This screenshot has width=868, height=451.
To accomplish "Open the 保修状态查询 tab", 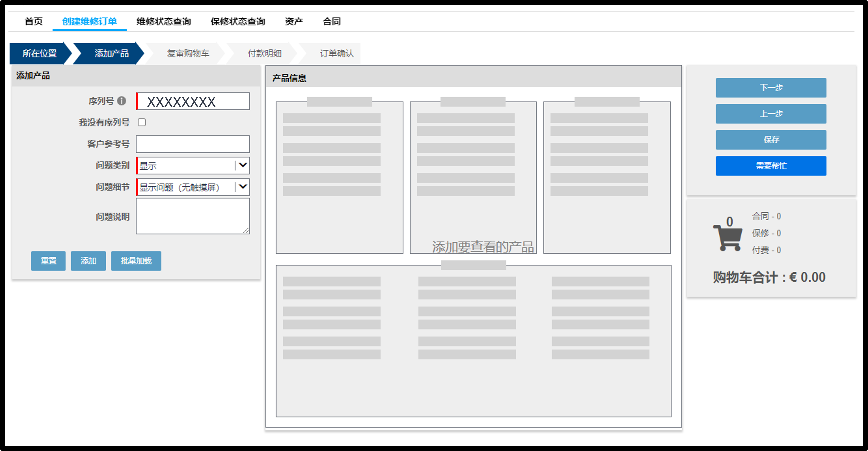I will click(x=238, y=22).
